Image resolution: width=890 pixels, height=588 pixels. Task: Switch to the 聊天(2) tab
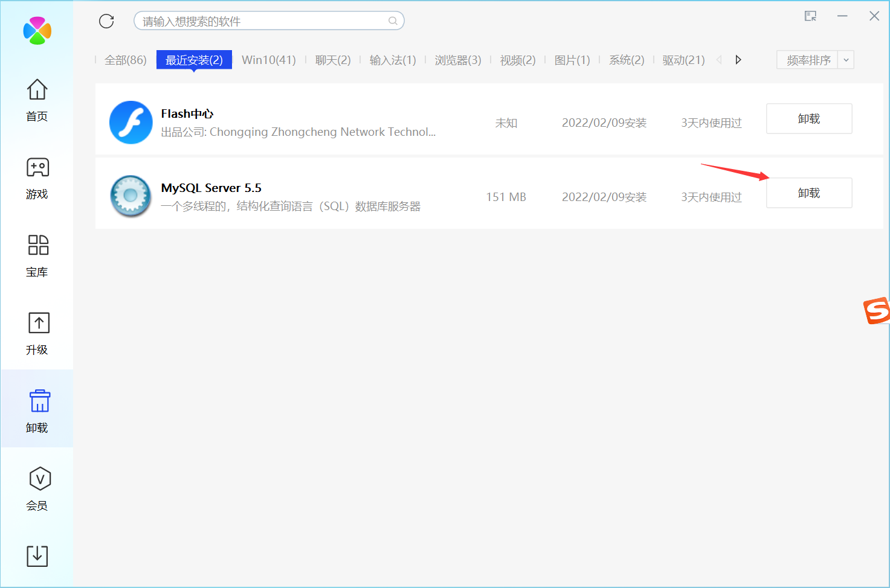coord(333,60)
